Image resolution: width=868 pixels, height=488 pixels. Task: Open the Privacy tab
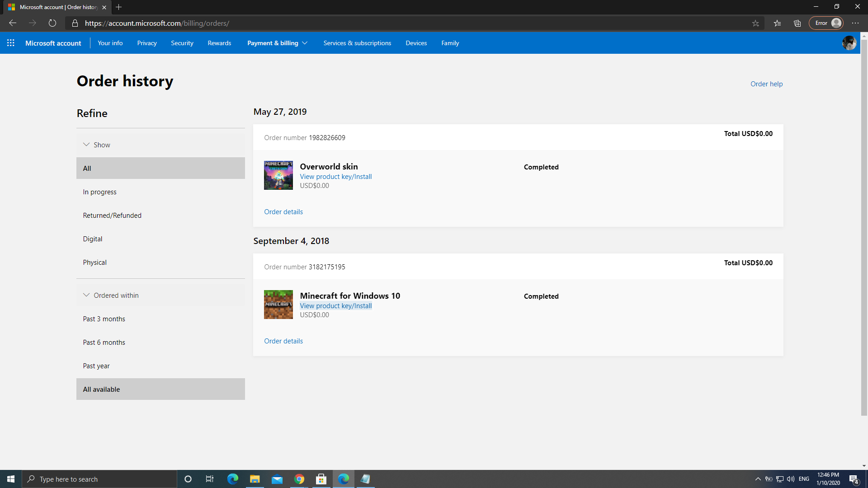pyautogui.click(x=147, y=43)
